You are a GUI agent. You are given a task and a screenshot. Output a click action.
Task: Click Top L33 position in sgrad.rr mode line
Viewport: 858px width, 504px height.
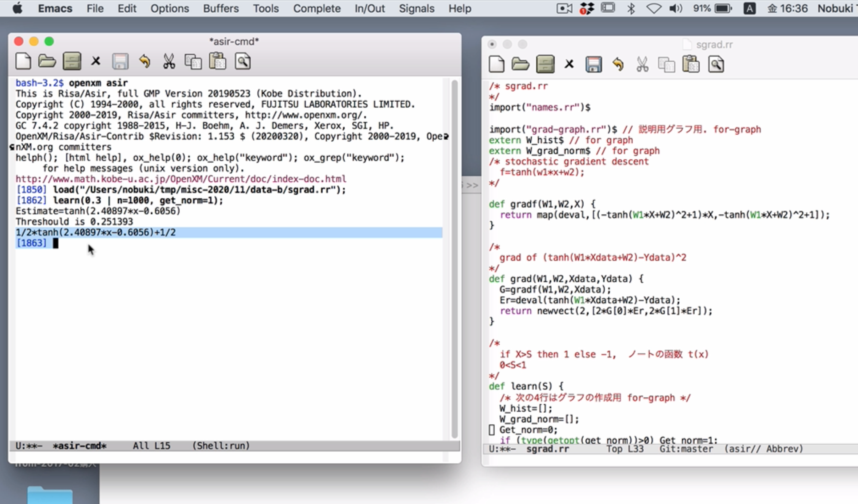[625, 449]
